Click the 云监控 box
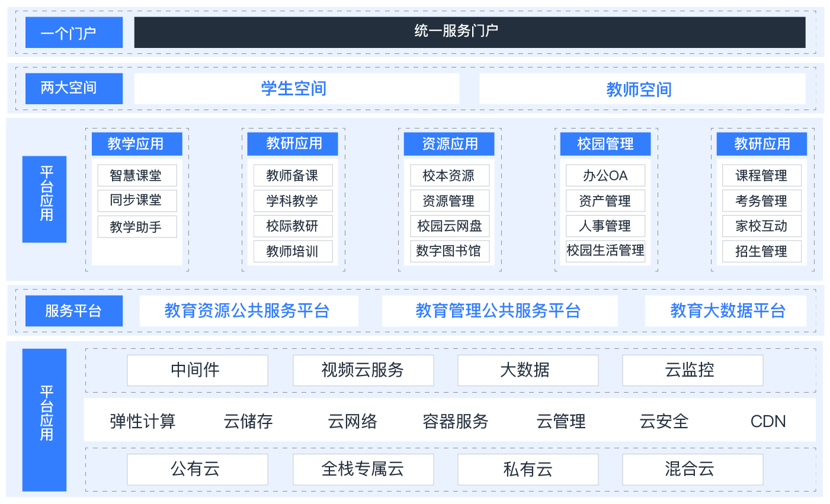The image size is (830, 504). point(693,370)
